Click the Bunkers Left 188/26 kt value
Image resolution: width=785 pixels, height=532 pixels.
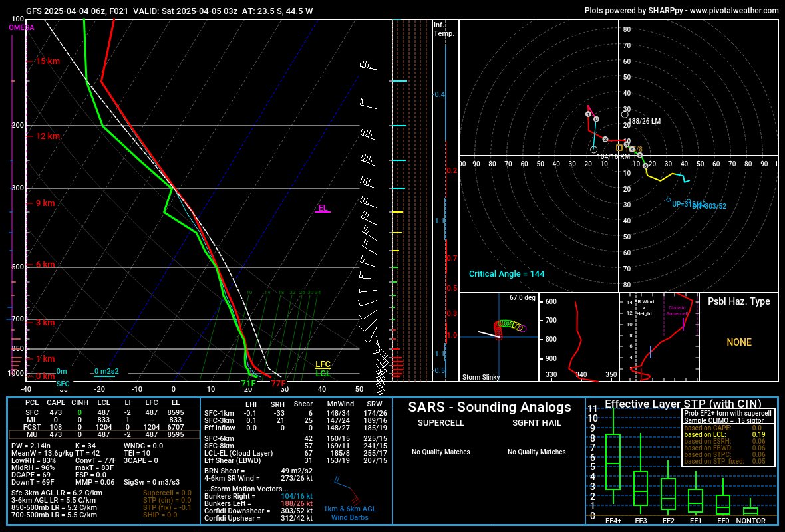pyautogui.click(x=297, y=503)
